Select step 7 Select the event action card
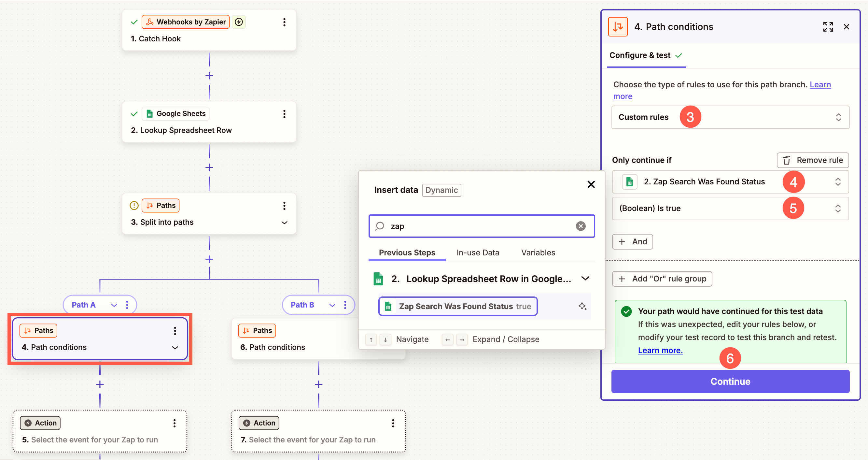Viewport: 868px width, 460px height. (x=318, y=431)
